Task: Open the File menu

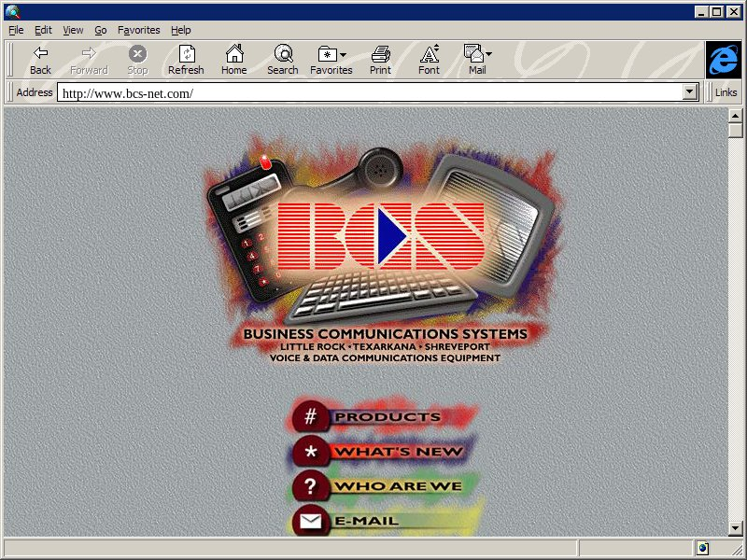Action: pyautogui.click(x=16, y=30)
